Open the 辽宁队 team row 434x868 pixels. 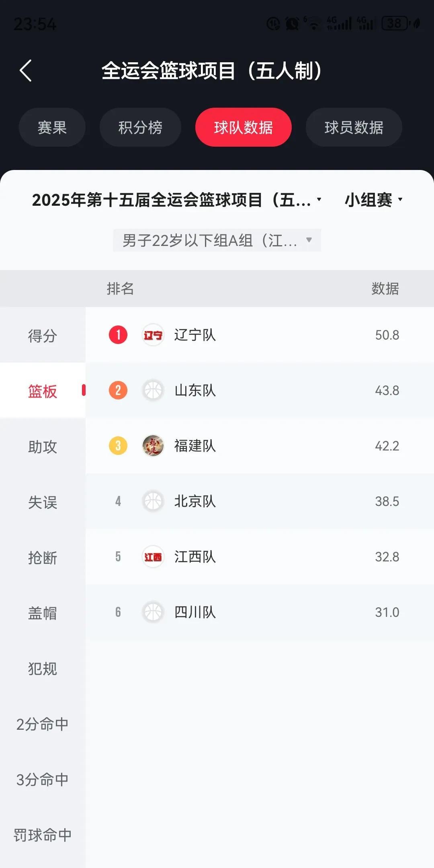(x=260, y=335)
